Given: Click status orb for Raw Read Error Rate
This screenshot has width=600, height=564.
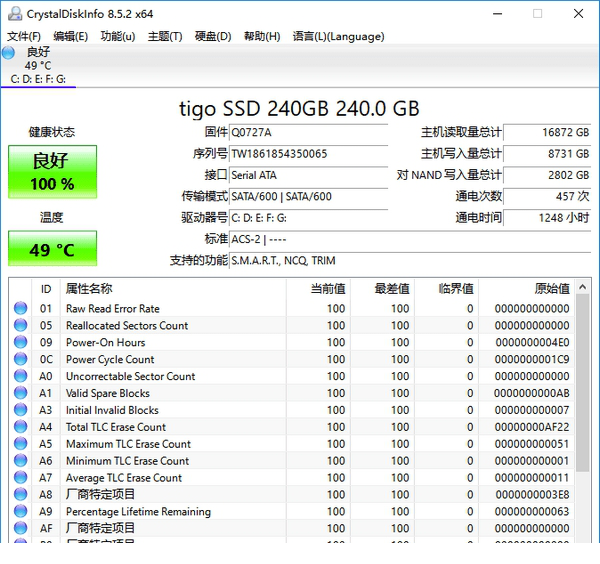Looking at the screenshot, I should (x=20, y=309).
